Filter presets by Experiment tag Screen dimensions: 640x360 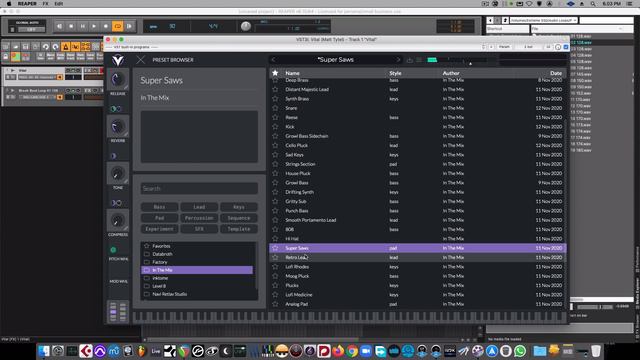(159, 229)
